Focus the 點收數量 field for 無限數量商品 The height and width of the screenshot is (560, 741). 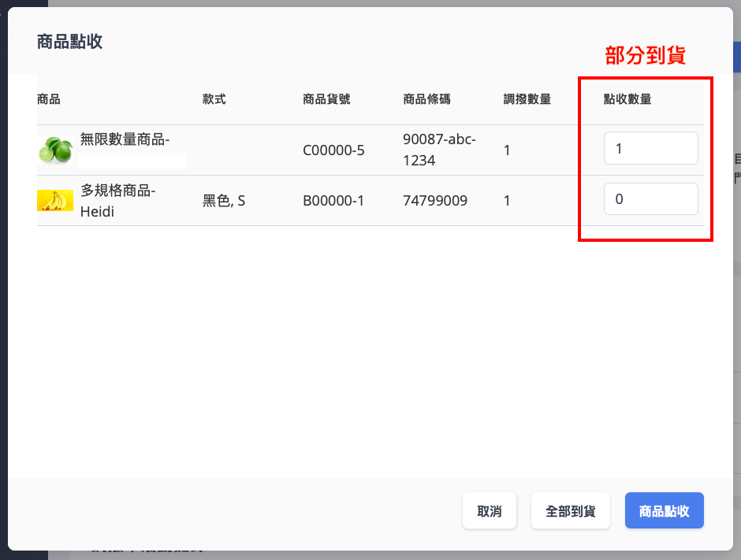[x=650, y=148]
